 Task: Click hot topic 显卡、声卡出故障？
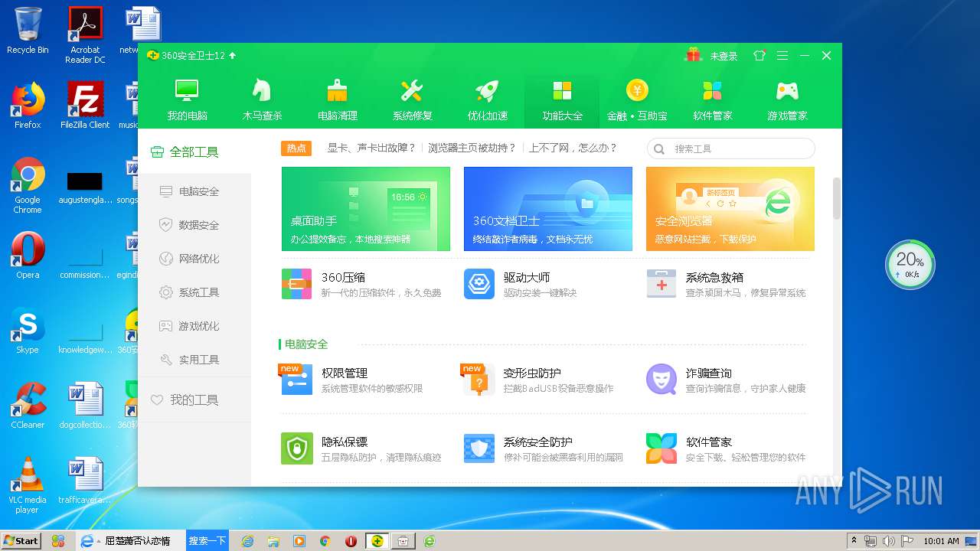(371, 148)
